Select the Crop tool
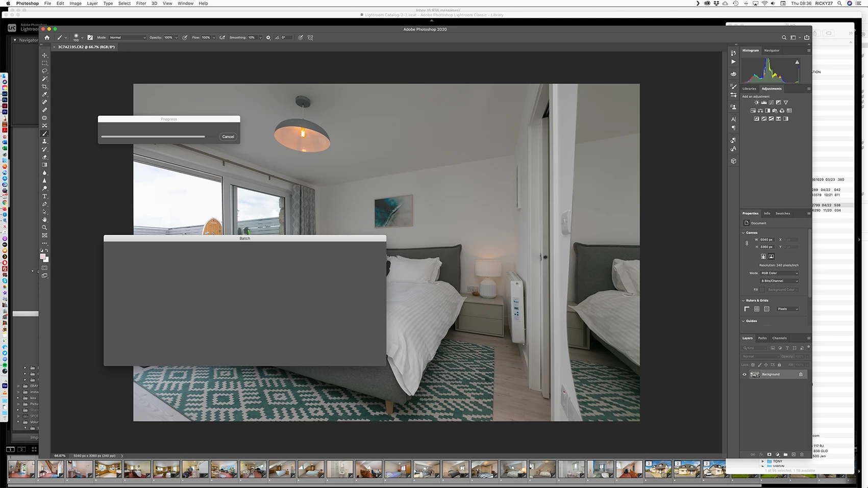This screenshot has height=488, width=868. [44, 87]
